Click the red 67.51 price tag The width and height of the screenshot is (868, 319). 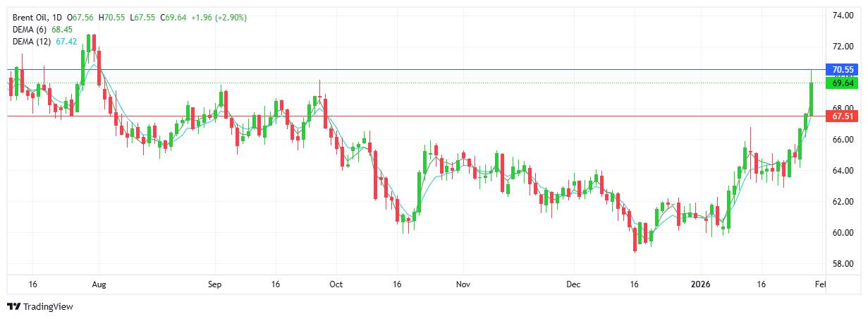843,116
